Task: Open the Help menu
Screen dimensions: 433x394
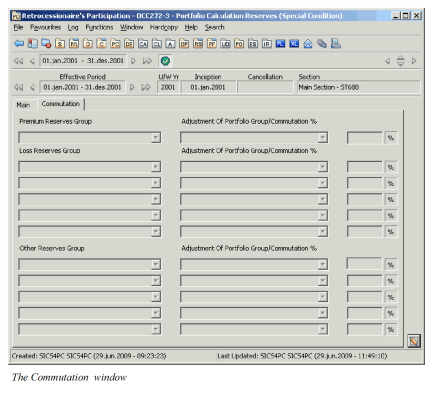Action: click(x=191, y=27)
